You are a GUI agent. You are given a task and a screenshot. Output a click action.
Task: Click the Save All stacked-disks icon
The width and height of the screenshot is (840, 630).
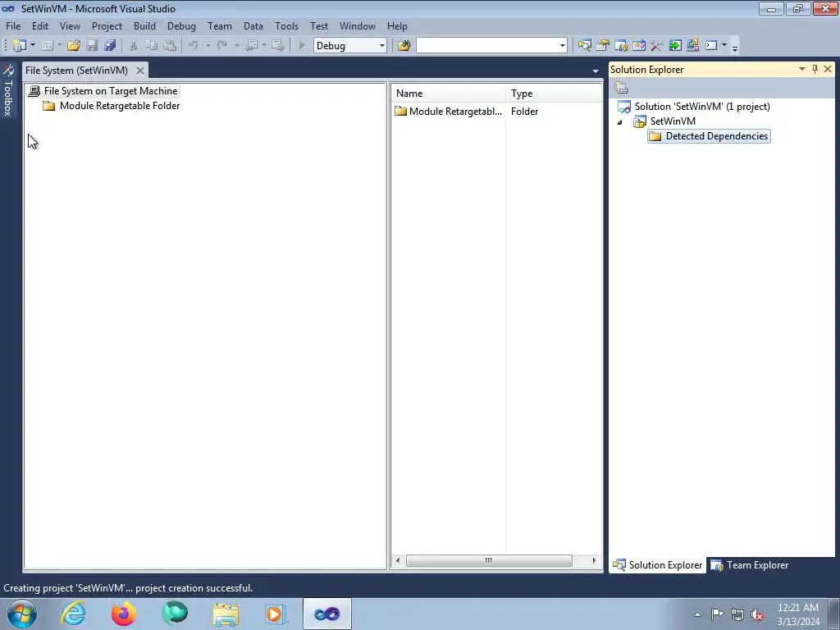coord(111,46)
